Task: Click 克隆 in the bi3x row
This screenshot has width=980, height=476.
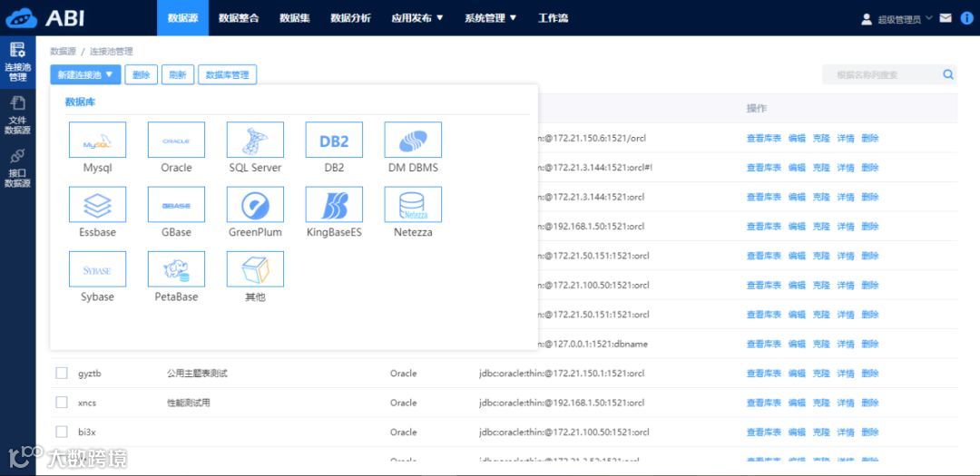Action: coord(821,432)
